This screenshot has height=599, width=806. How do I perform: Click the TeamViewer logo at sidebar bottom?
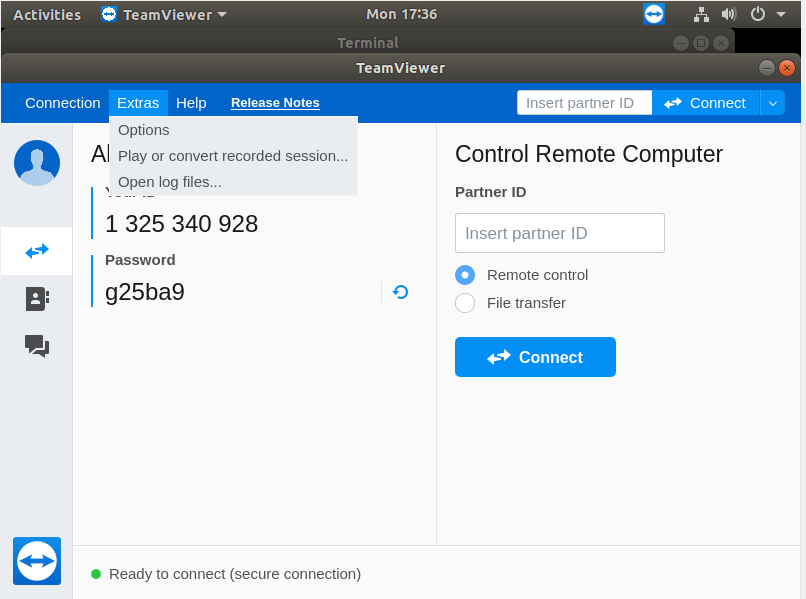[x=37, y=561]
